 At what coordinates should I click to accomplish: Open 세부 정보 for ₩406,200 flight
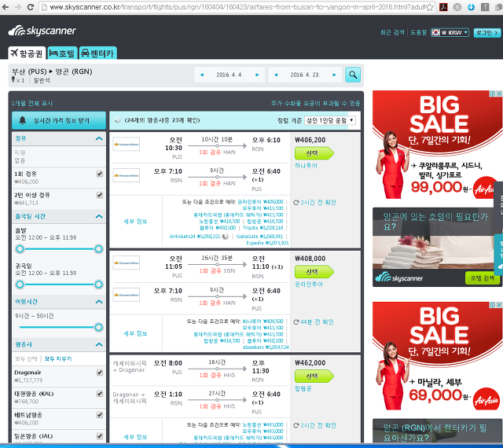(x=135, y=222)
